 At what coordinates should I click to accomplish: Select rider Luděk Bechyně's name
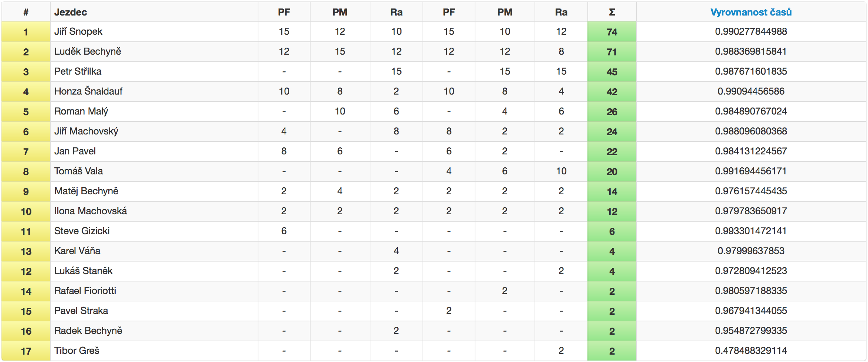[88, 51]
